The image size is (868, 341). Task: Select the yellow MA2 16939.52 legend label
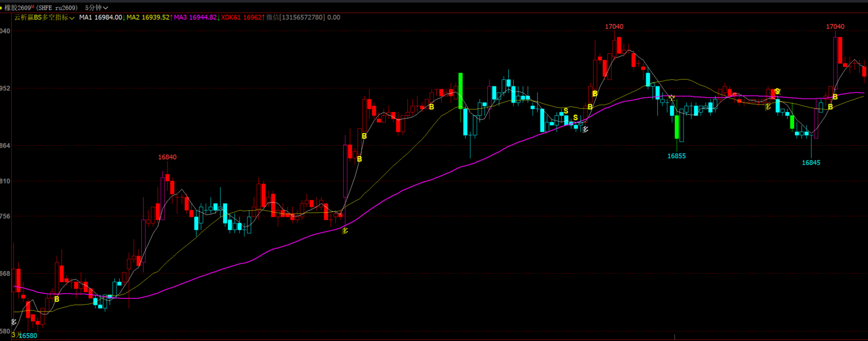pos(148,17)
